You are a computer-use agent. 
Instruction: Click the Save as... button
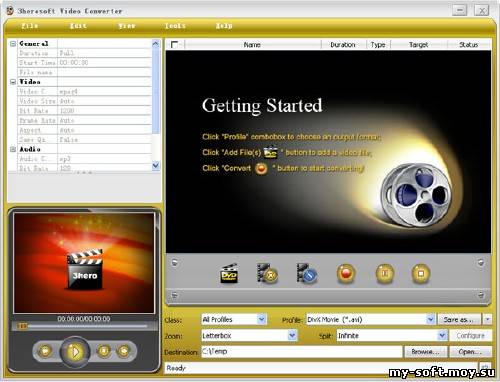point(459,320)
